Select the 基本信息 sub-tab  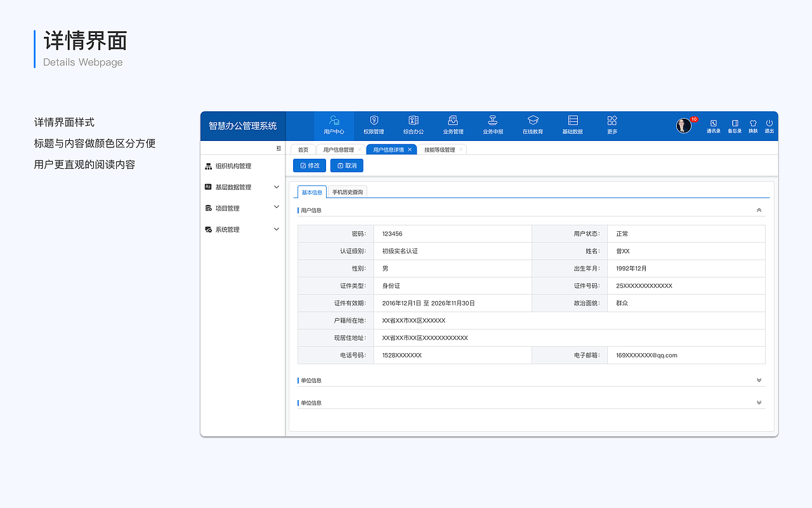tap(311, 192)
